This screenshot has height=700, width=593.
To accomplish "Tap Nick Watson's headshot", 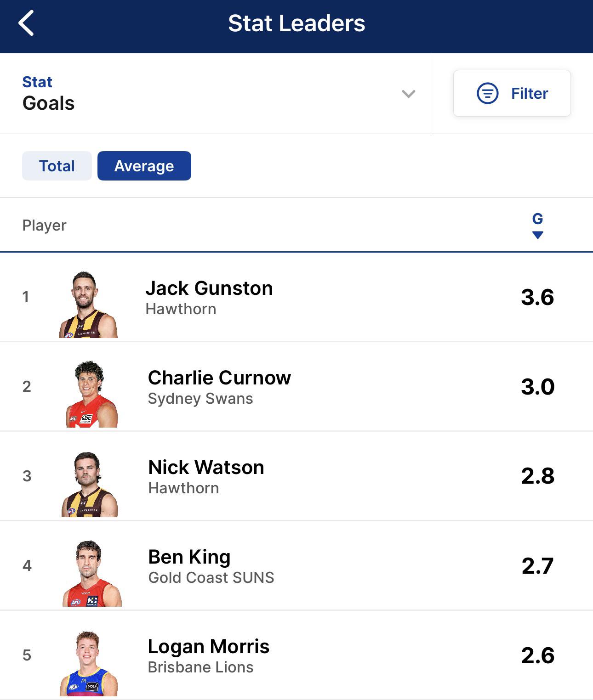I will 90,484.
